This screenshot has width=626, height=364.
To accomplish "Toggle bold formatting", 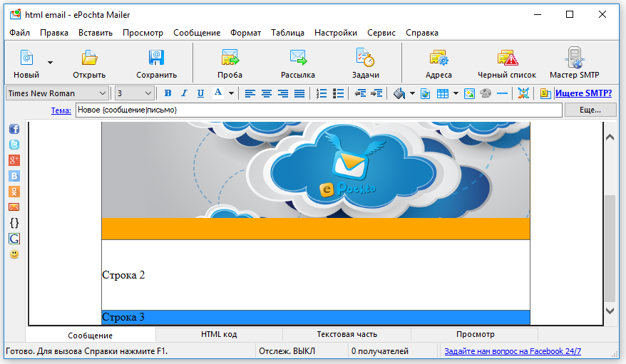I will click(x=168, y=93).
